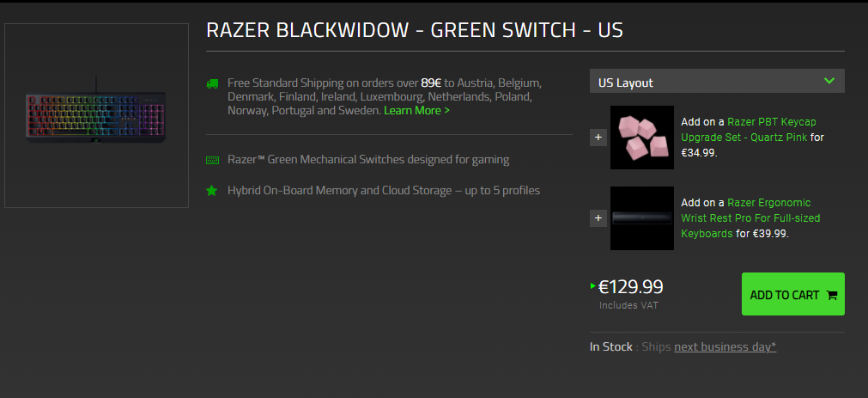868x398 pixels.
Task: Click the In Stock status text
Action: pos(611,346)
